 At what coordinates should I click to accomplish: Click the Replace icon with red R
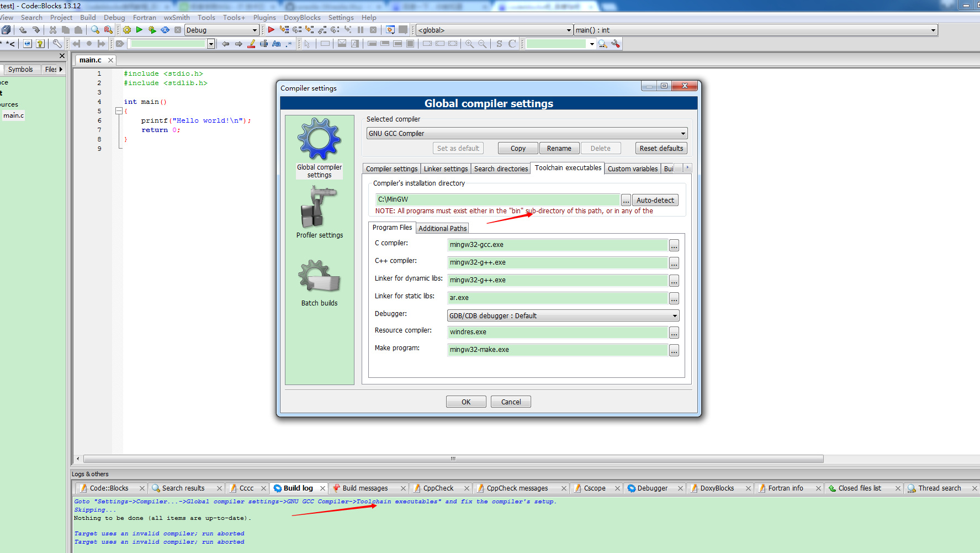pyautogui.click(x=108, y=30)
